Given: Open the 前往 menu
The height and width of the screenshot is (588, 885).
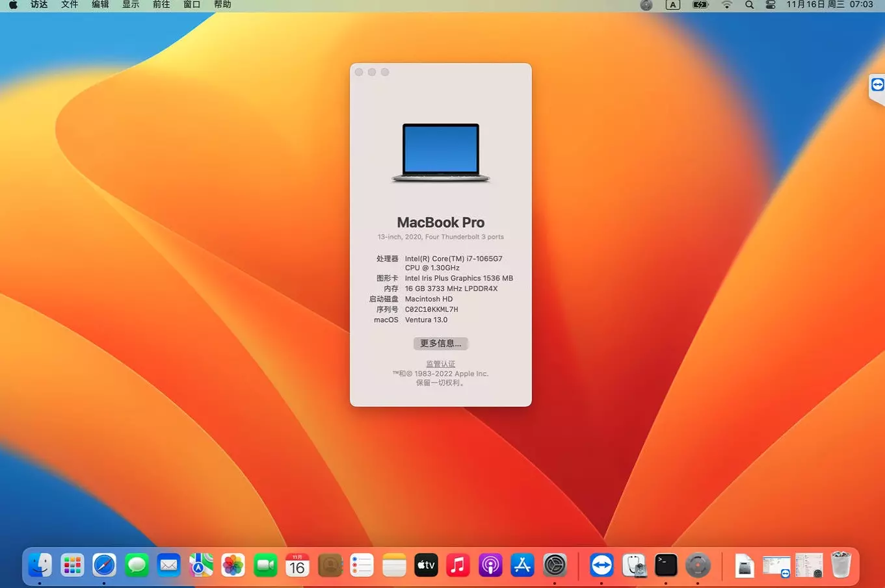Looking at the screenshot, I should (x=161, y=5).
